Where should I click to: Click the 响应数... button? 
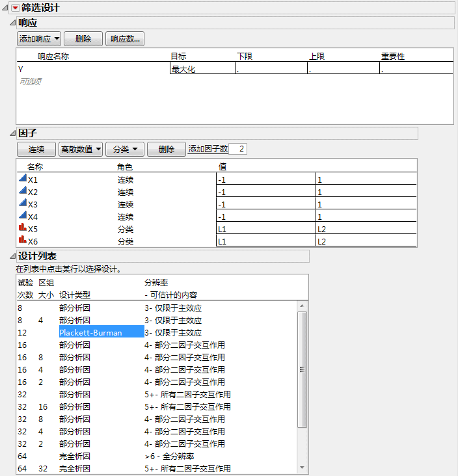125,39
